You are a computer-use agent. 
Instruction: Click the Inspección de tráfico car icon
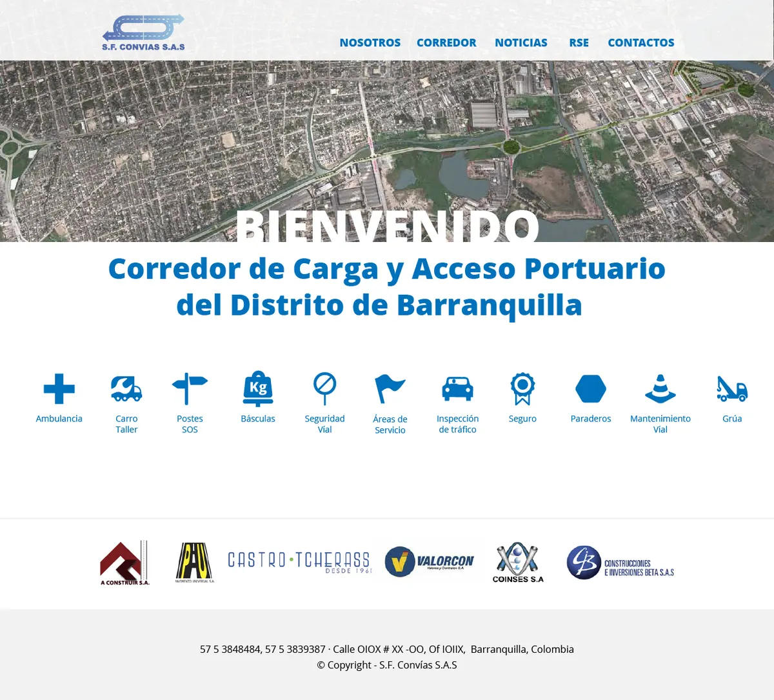457,389
